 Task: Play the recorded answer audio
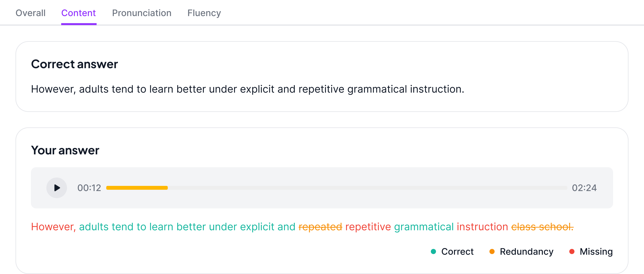pos(57,188)
